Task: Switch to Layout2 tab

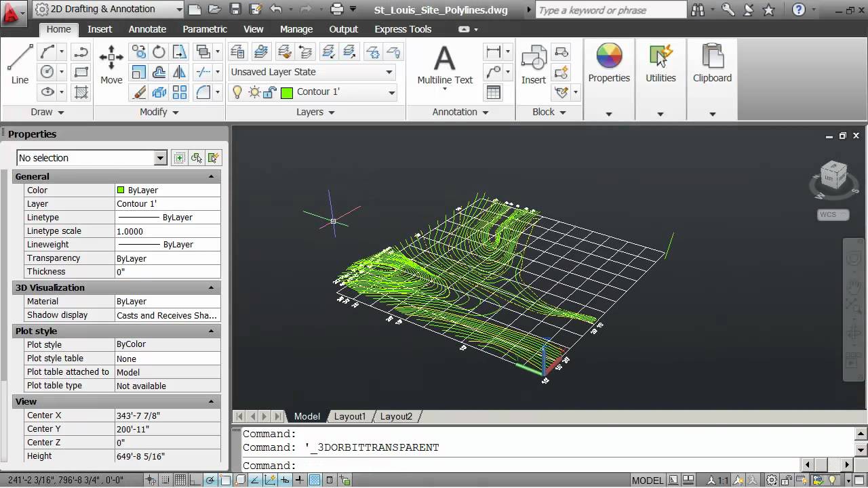Action: 396,416
